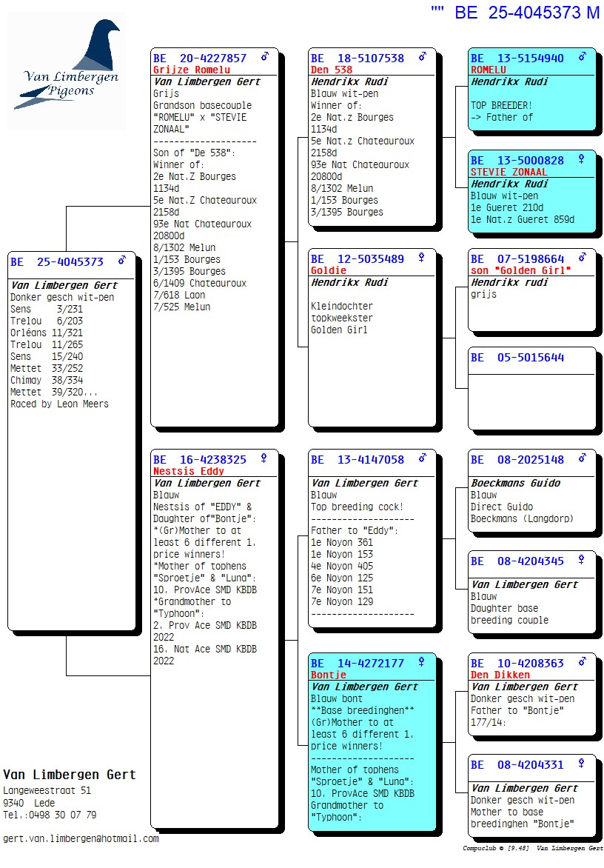Click male symbol beside BE 25-4045373 in left box
Image resolution: width=604 pixels, height=868 pixels.
(x=122, y=261)
